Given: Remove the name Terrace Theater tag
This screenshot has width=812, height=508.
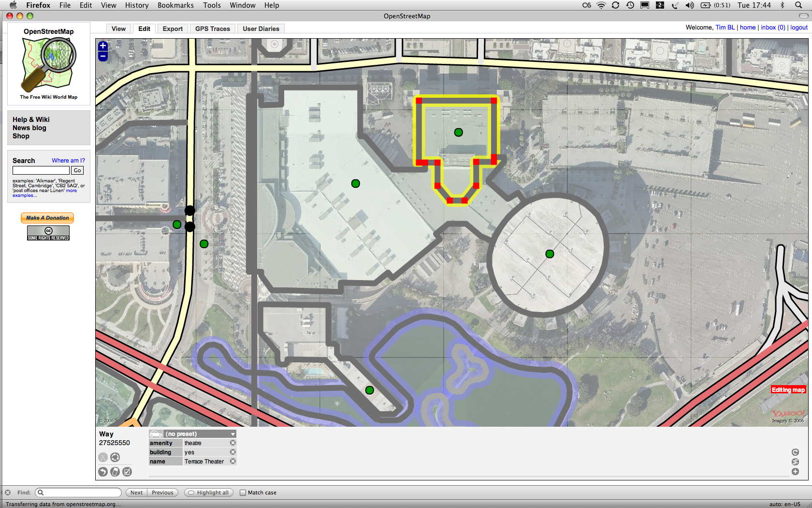Looking at the screenshot, I should pos(233,462).
